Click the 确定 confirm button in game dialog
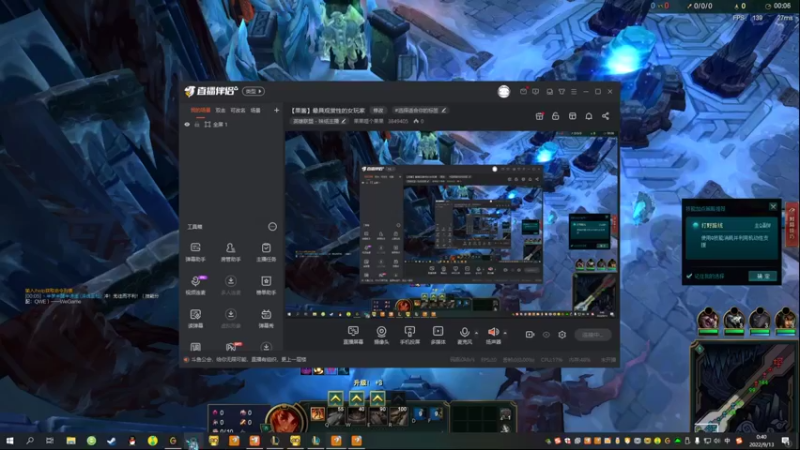Screen dimensions: 800x450 point(763,276)
